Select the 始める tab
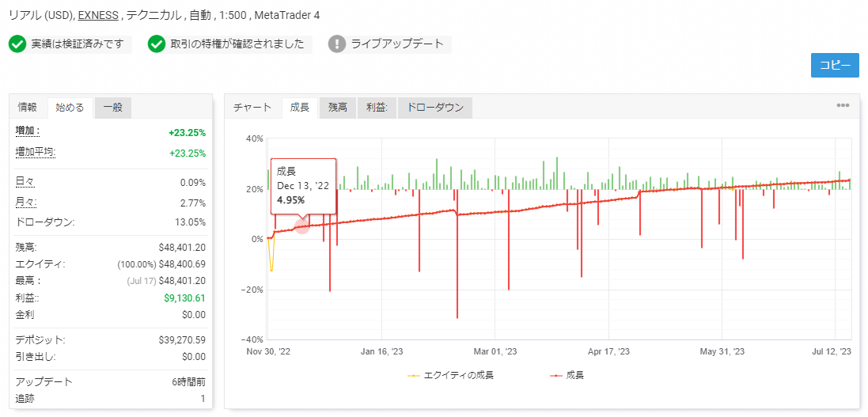The height and width of the screenshot is (417, 868). pyautogui.click(x=70, y=108)
